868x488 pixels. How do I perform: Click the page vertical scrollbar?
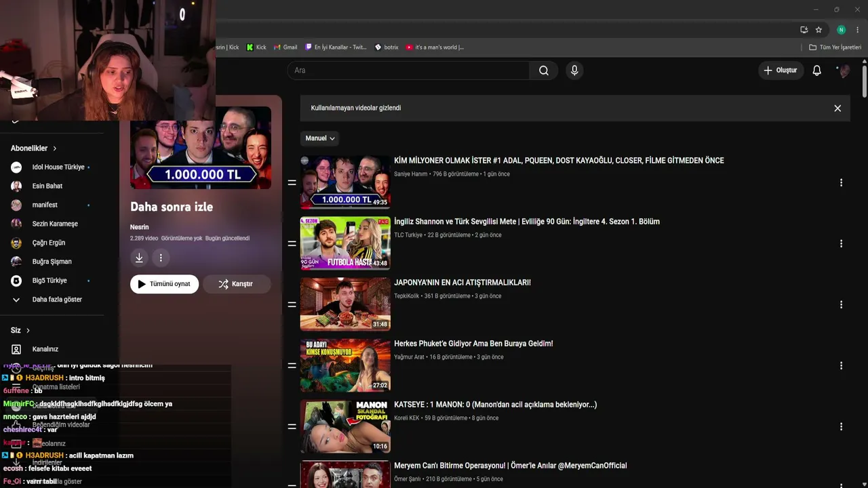click(x=865, y=80)
